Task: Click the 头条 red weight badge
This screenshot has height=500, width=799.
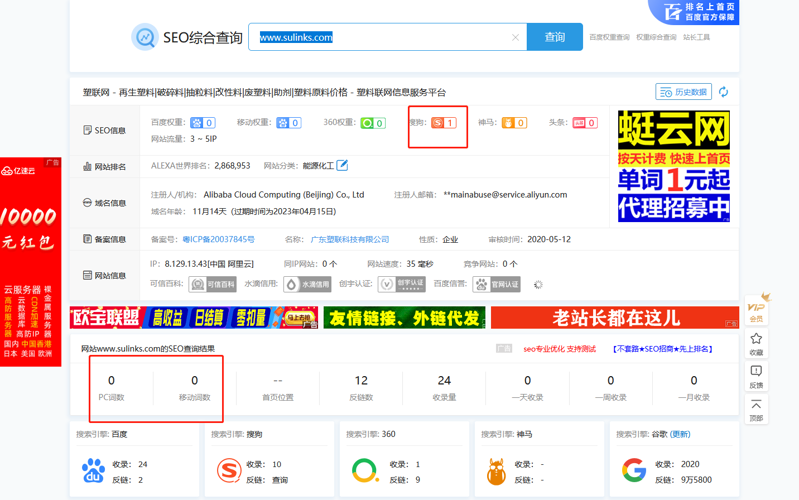Action: point(585,123)
